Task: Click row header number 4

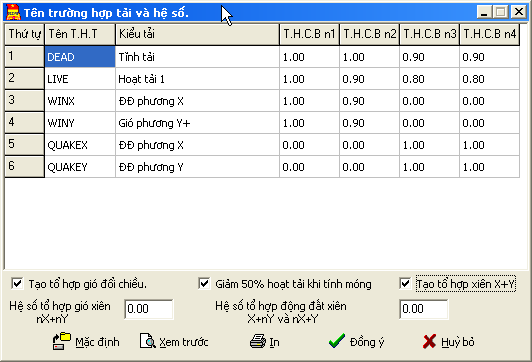Action: tap(24, 123)
